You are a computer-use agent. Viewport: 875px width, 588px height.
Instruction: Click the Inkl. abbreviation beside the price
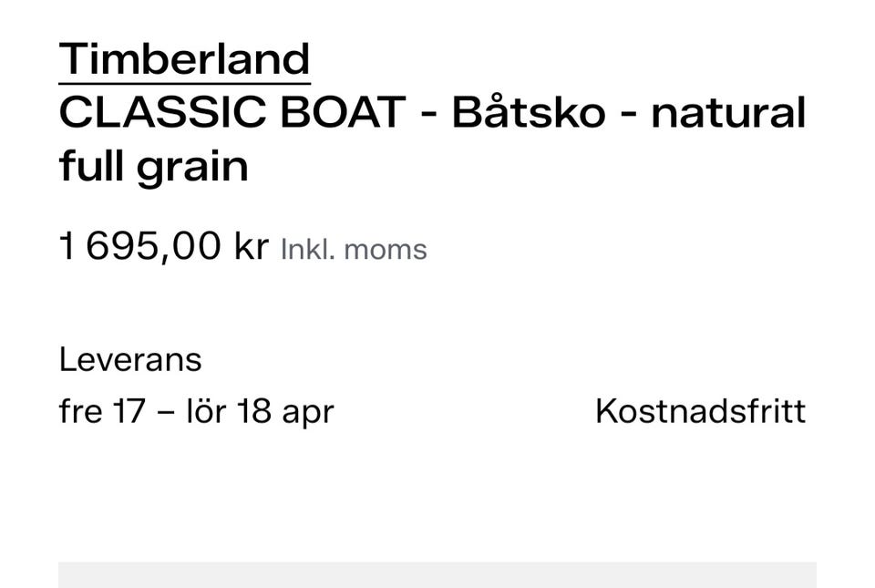pyautogui.click(x=307, y=249)
